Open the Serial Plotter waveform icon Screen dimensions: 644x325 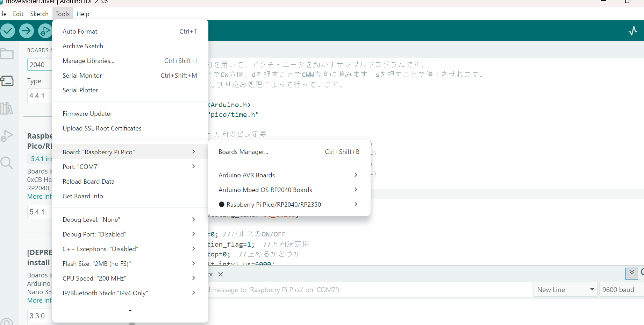click(632, 31)
